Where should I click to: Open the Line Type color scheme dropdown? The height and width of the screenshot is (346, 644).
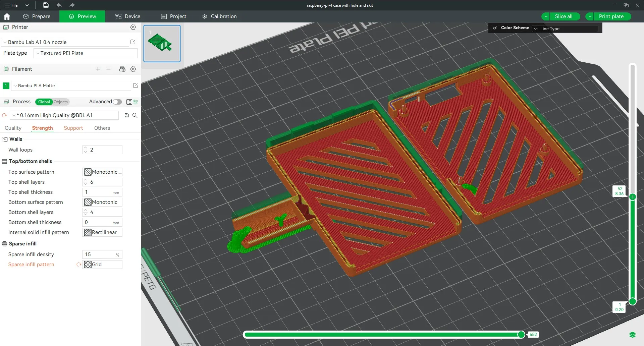565,28
